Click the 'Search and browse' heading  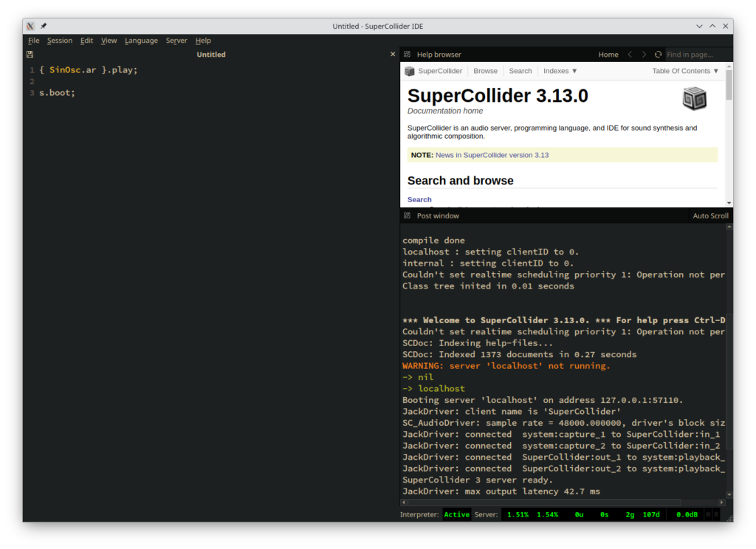pos(461,181)
